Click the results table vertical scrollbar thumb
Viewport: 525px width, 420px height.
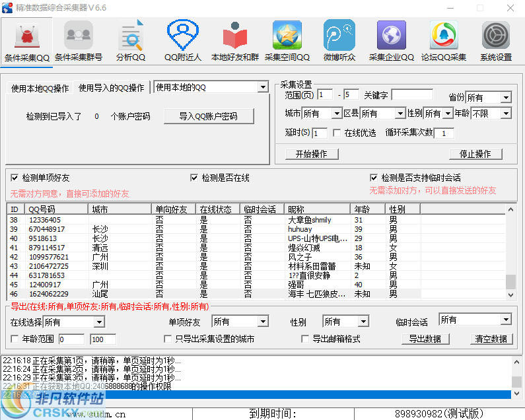(510, 282)
